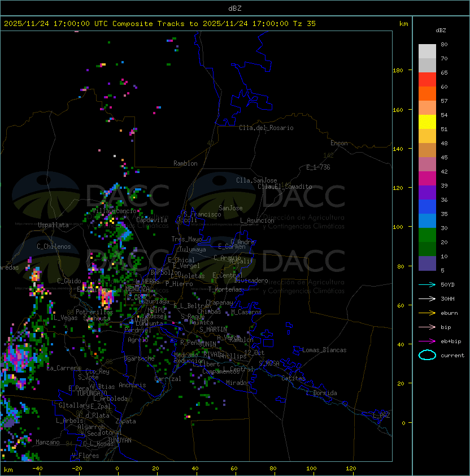
Task: Pick the magenta swatch between 42 and 39
Action: 427,179
